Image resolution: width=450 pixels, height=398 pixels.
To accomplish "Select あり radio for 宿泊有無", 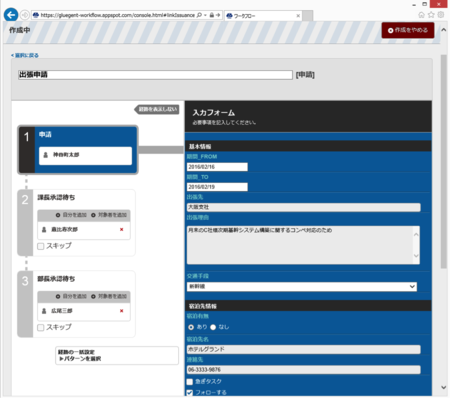I will coord(191,327).
